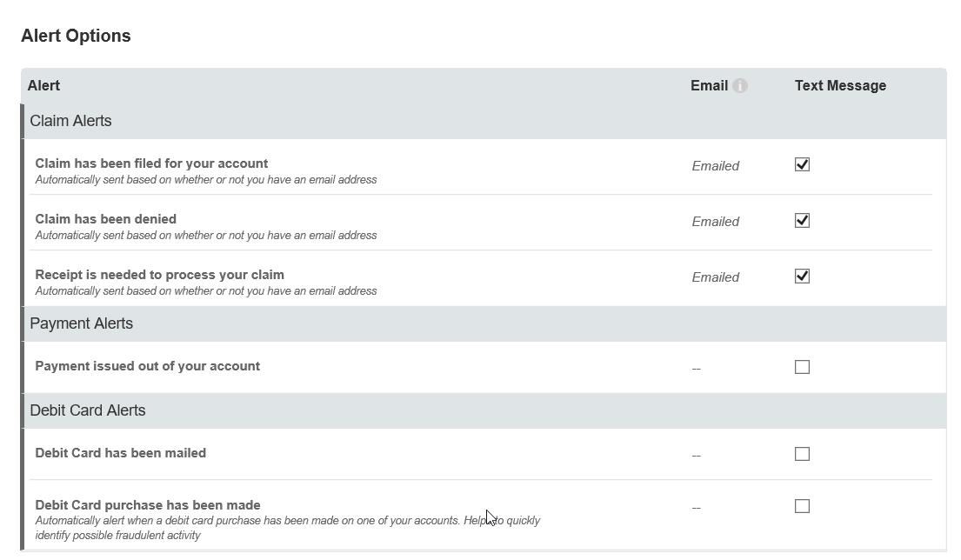Enable text message for payment issued alert
Image resolution: width=961 pixels, height=560 pixels.
(802, 367)
